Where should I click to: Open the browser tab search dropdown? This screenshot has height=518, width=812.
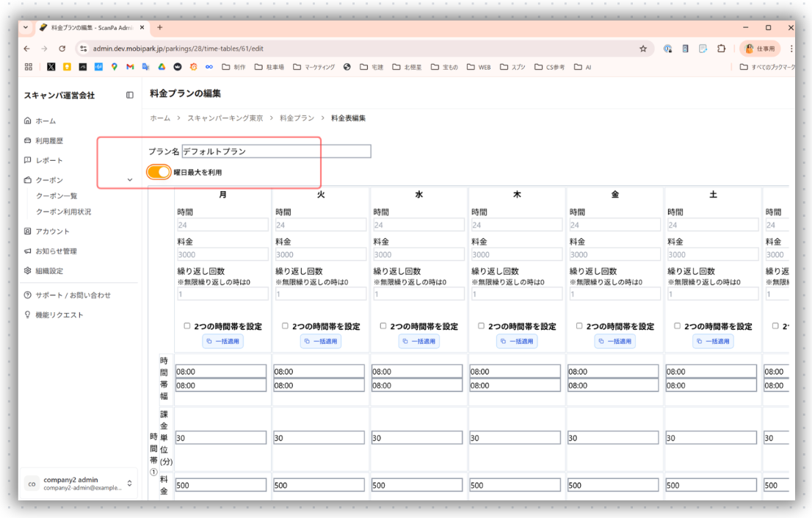coord(26,27)
